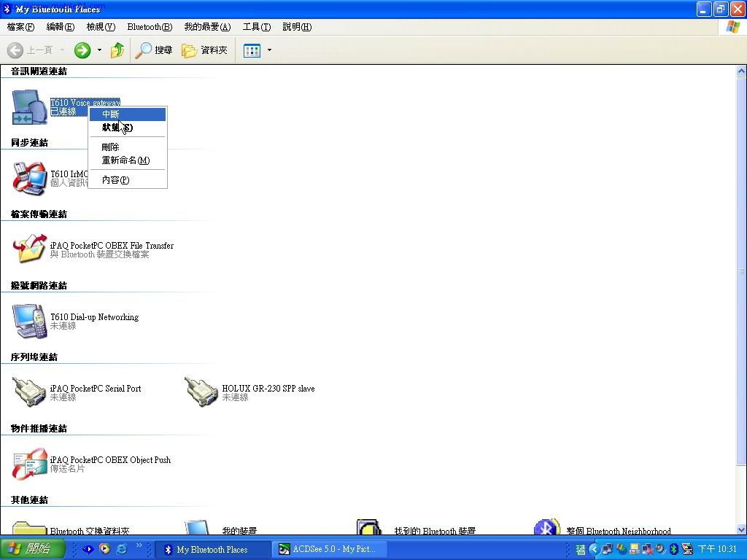
Task: Click the Windows Media Player quick launch icon
Action: (104, 549)
